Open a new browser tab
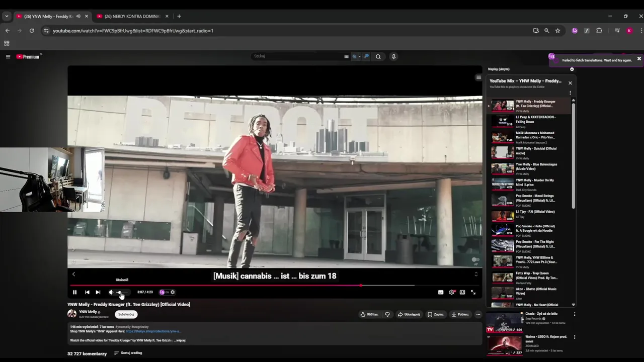 (x=179, y=16)
